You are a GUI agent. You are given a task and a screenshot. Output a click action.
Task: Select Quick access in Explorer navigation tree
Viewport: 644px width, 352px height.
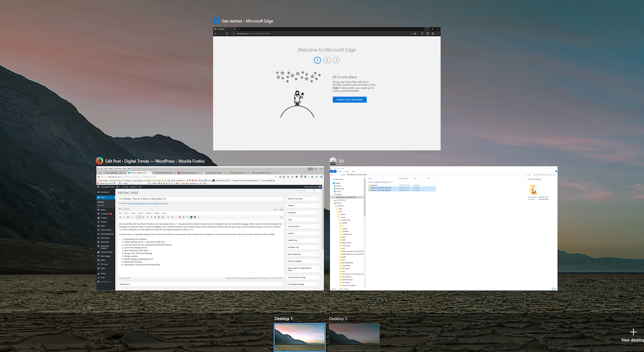pyautogui.click(x=339, y=179)
